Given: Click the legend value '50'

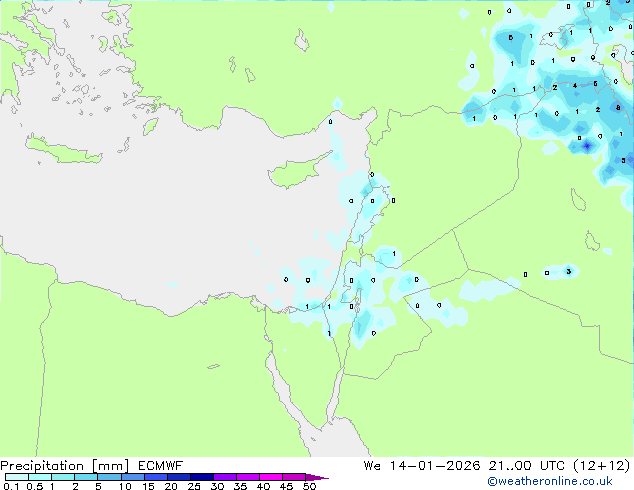Looking at the screenshot, I should pos(309,486).
